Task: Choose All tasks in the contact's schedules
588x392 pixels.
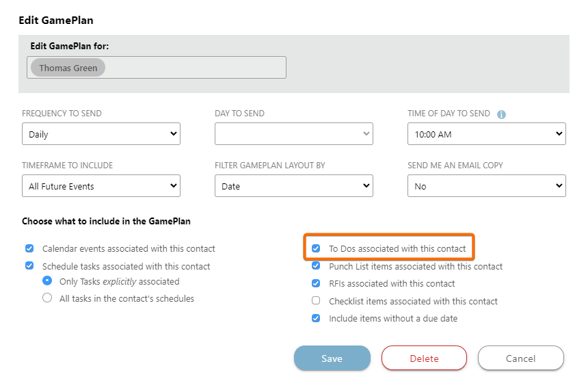Action: pos(47,298)
